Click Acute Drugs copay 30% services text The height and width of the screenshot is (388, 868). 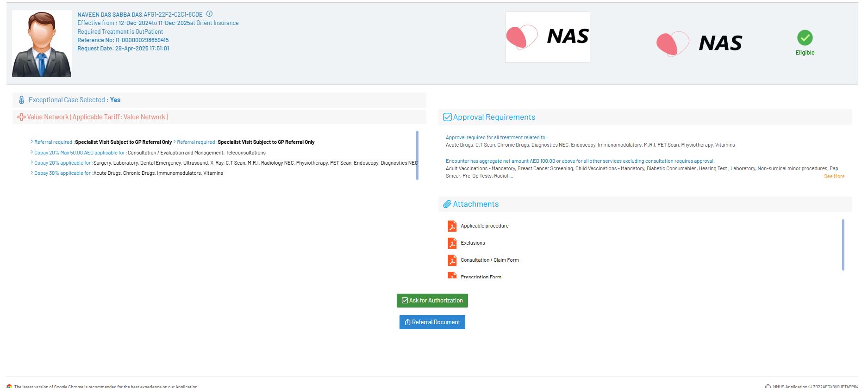[158, 173]
